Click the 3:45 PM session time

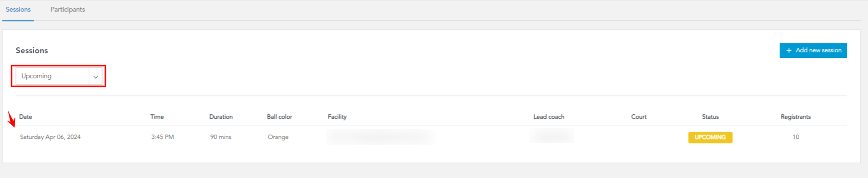(x=163, y=137)
